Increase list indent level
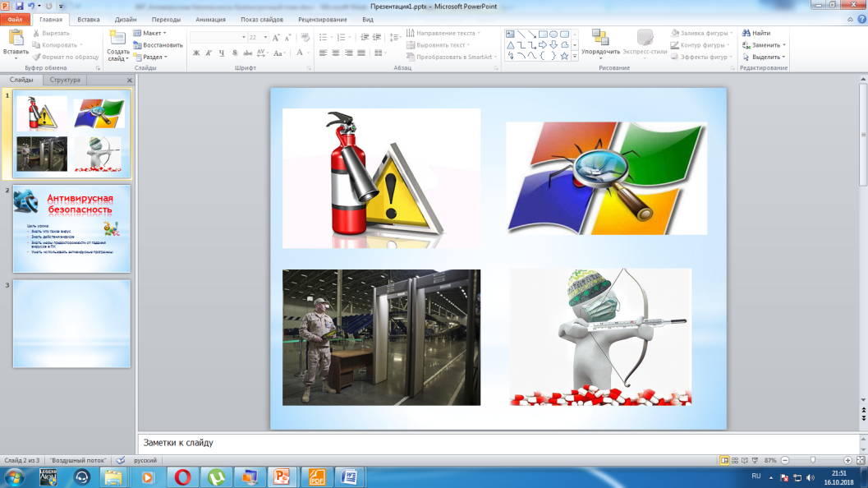 point(377,38)
